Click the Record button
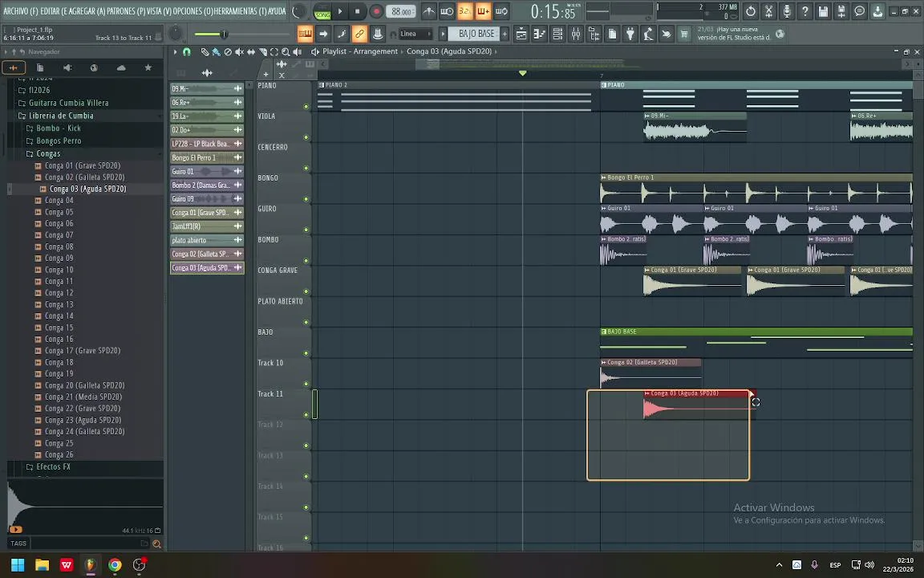Screen dimensions: 924x578 376,11
